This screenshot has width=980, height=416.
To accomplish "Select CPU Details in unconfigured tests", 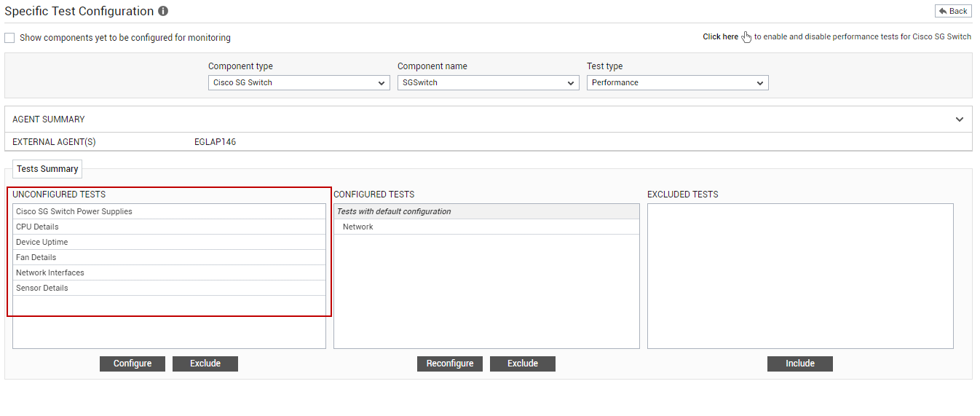I will pos(169,227).
